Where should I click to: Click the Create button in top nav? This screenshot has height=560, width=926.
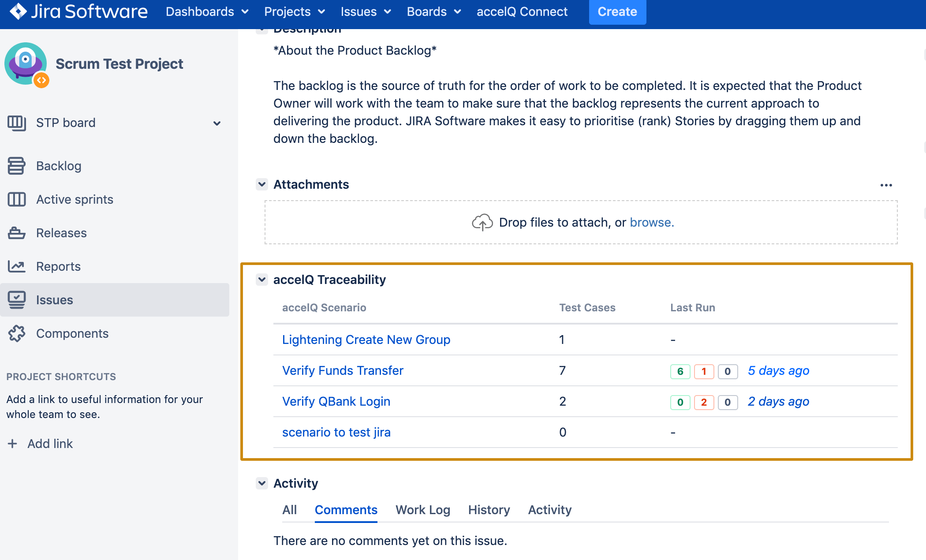pyautogui.click(x=616, y=11)
